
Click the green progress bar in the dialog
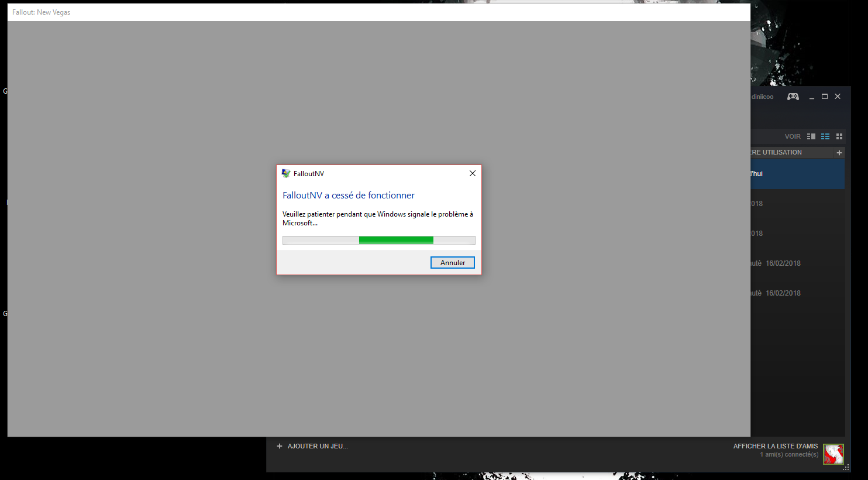pos(379,240)
